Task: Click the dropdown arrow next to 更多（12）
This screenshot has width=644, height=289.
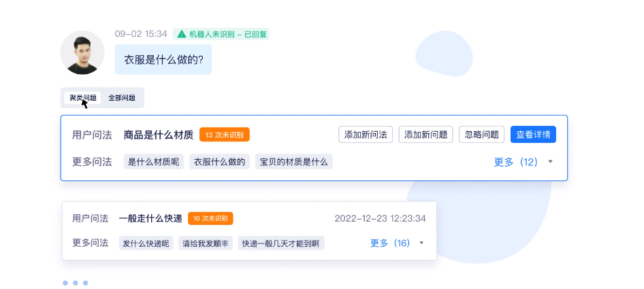Action: click(x=550, y=162)
